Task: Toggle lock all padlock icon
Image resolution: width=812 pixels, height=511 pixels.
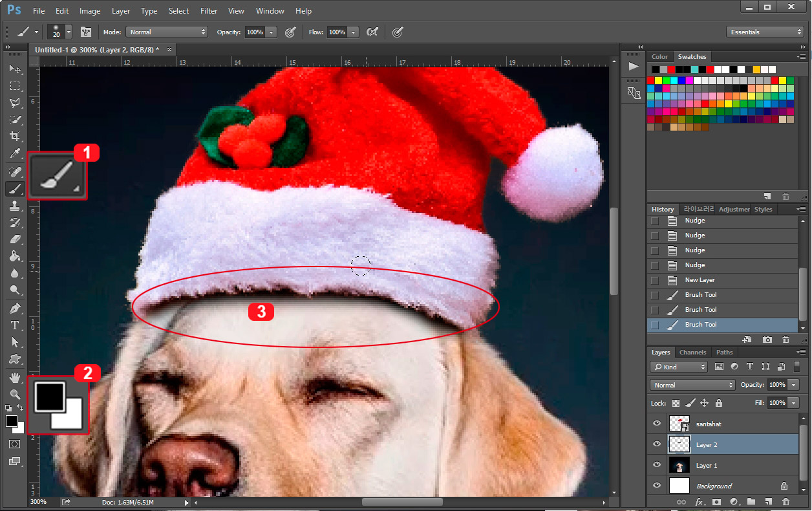Action: point(719,403)
